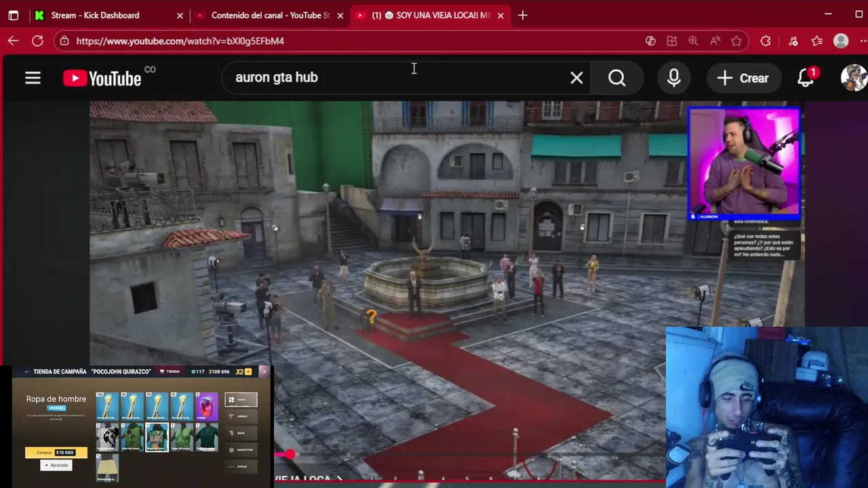Select the Ropa category filter
This screenshot has height=488, width=868.
click(x=241, y=433)
